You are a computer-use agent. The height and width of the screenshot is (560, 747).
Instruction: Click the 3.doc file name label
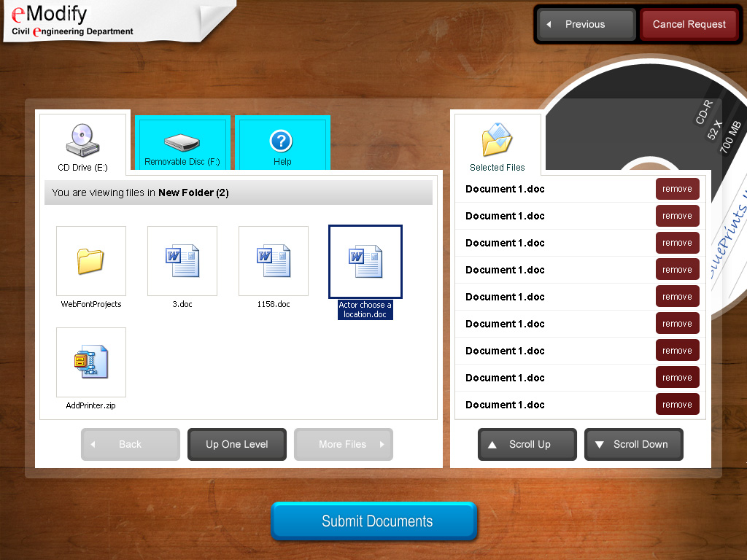[182, 304]
